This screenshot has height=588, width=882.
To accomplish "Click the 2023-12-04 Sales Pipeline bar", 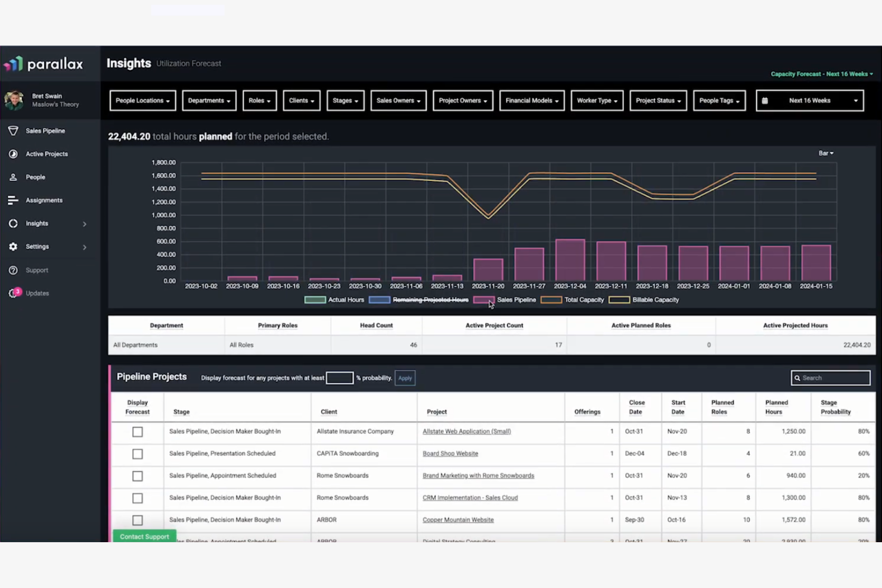I will click(570, 260).
